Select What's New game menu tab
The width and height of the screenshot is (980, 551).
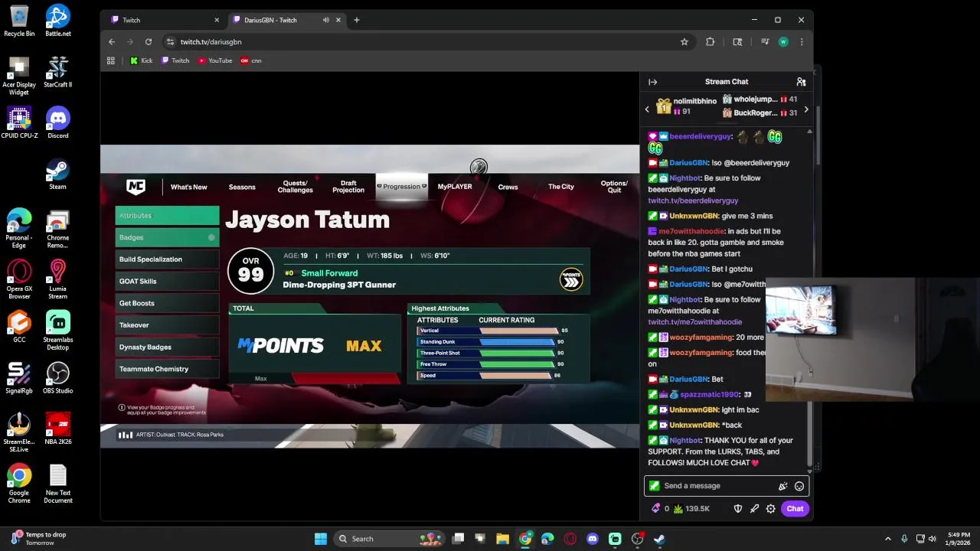[189, 187]
